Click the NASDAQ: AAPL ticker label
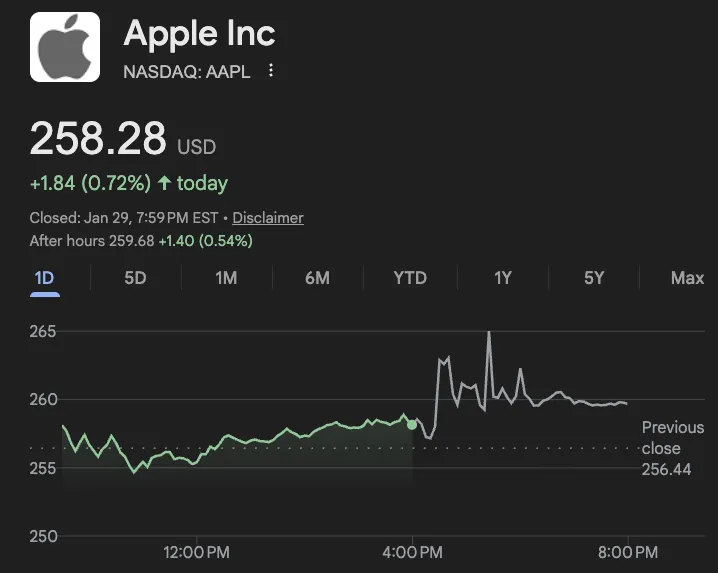The height and width of the screenshot is (573, 718). (x=186, y=71)
